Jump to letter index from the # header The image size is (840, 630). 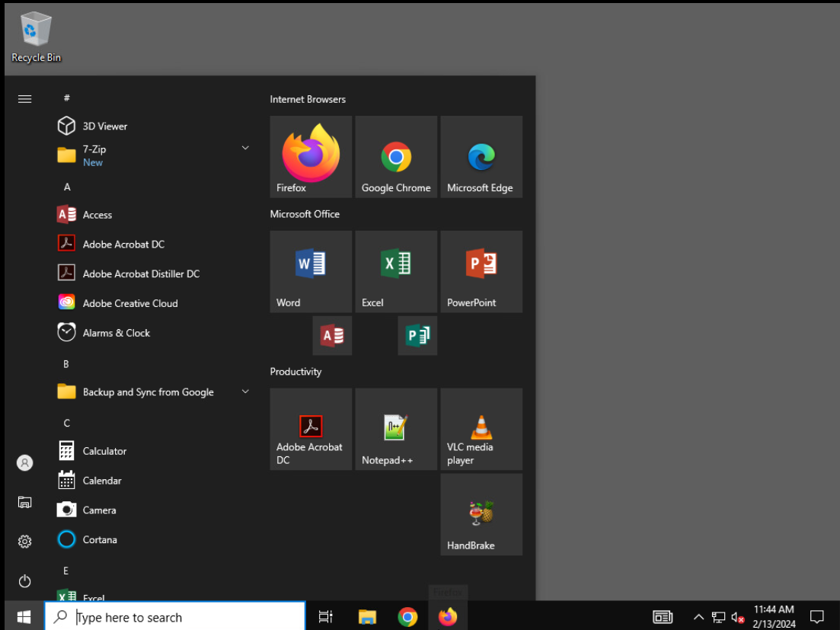tap(66, 98)
